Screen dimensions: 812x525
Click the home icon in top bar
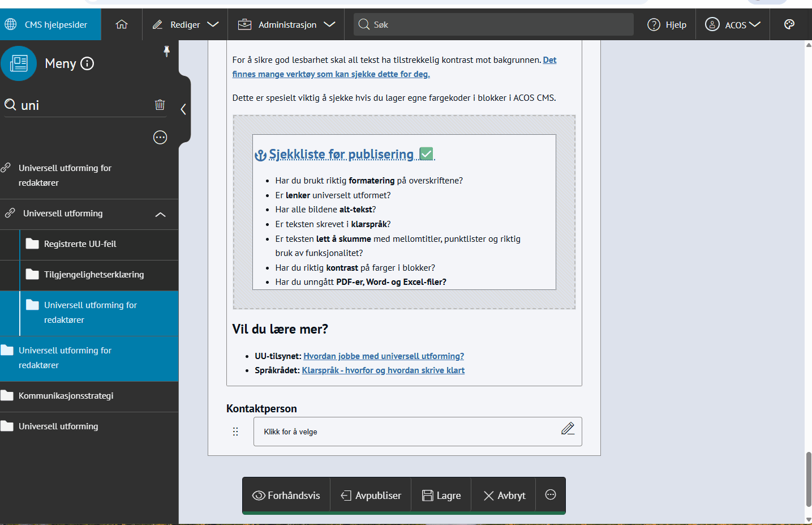click(122, 24)
